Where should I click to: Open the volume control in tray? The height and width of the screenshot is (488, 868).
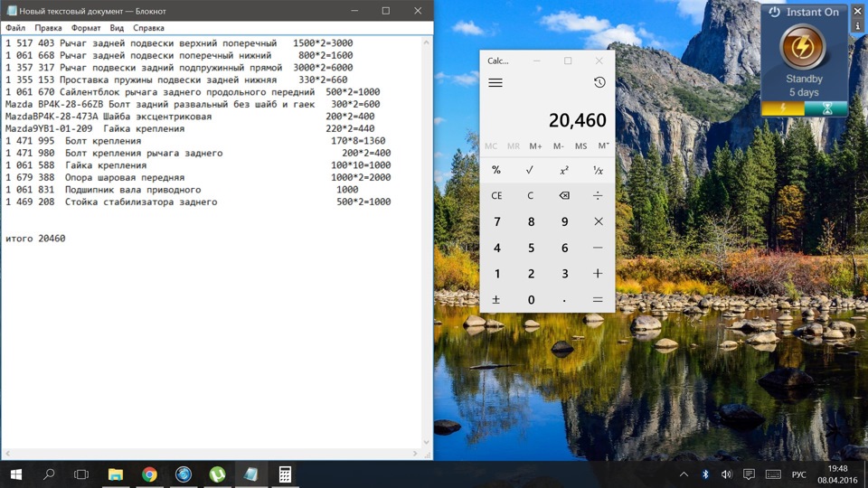(726, 474)
